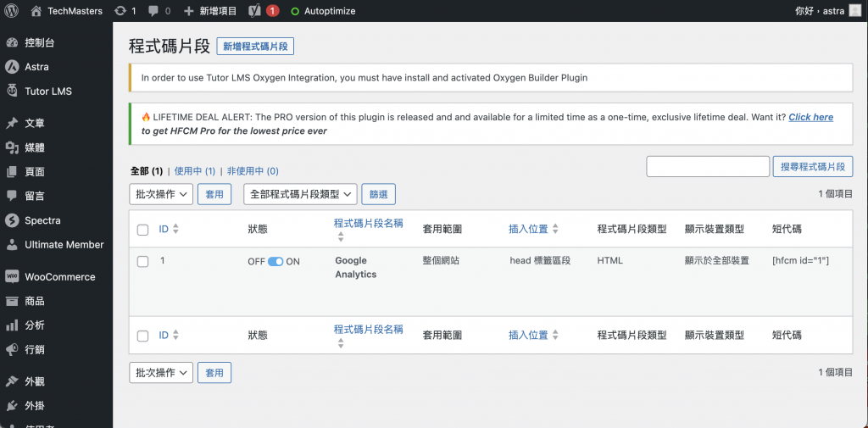
Task: Open Yoast SEO icon in admin bar
Action: click(x=254, y=10)
